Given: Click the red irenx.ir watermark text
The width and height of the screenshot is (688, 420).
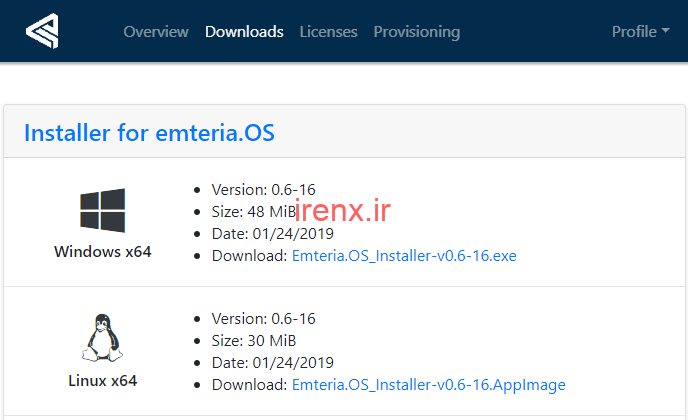Looking at the screenshot, I should coord(343,210).
